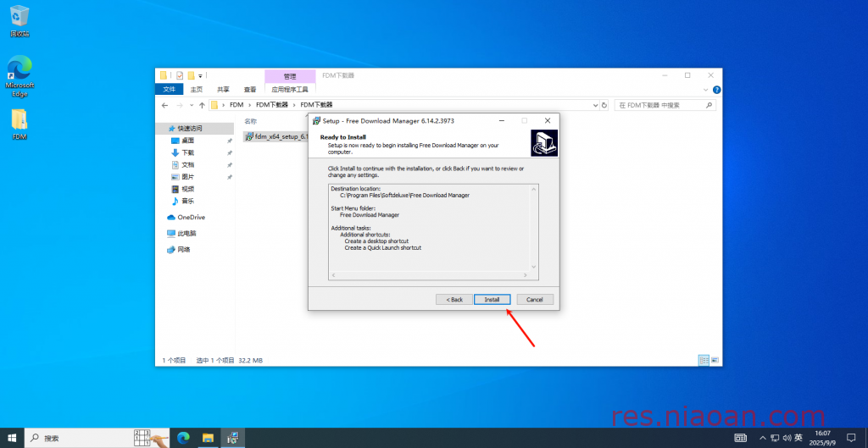Open the Recycle Bin desktop icon
The width and height of the screenshot is (868, 448).
point(19,21)
